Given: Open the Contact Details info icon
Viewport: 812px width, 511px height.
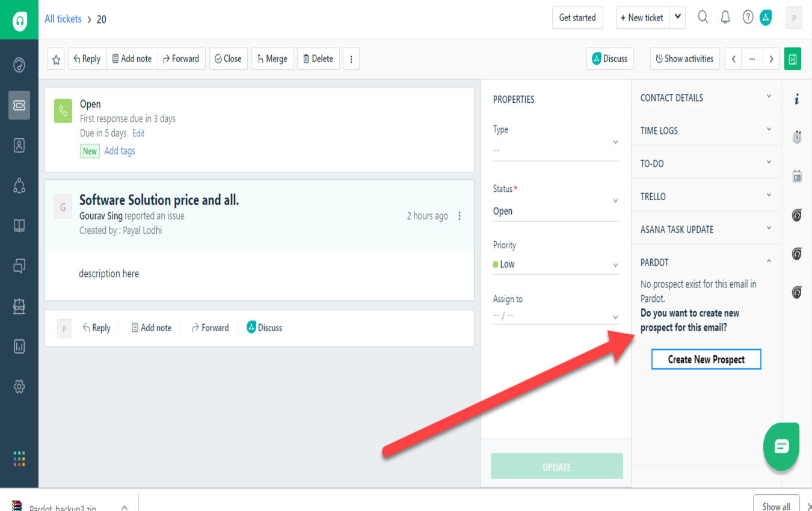Looking at the screenshot, I should (796, 99).
